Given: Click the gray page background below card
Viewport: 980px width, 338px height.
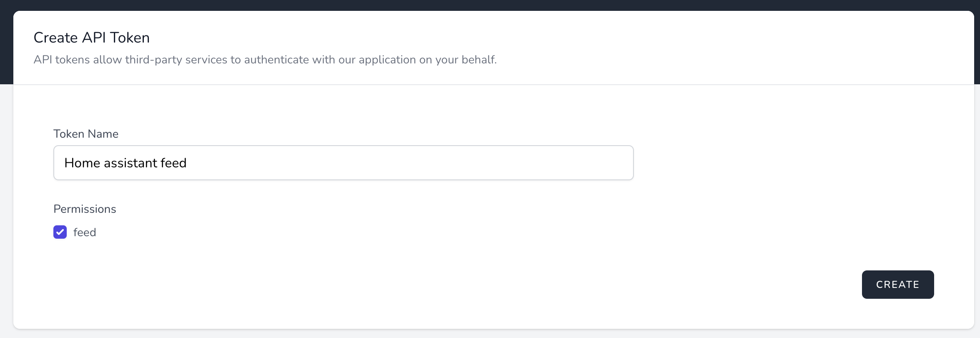Looking at the screenshot, I should tap(490, 334).
